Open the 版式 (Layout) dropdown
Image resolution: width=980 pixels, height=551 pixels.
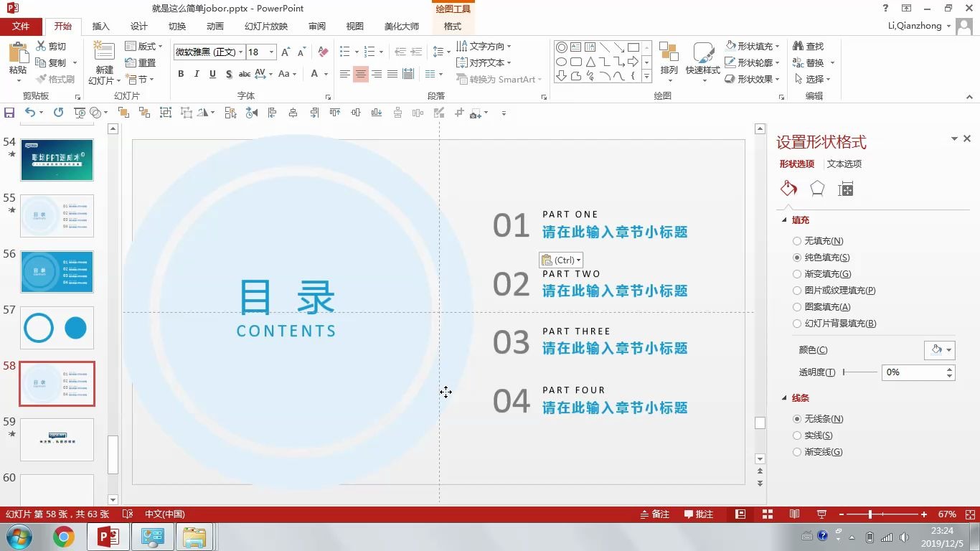(144, 46)
